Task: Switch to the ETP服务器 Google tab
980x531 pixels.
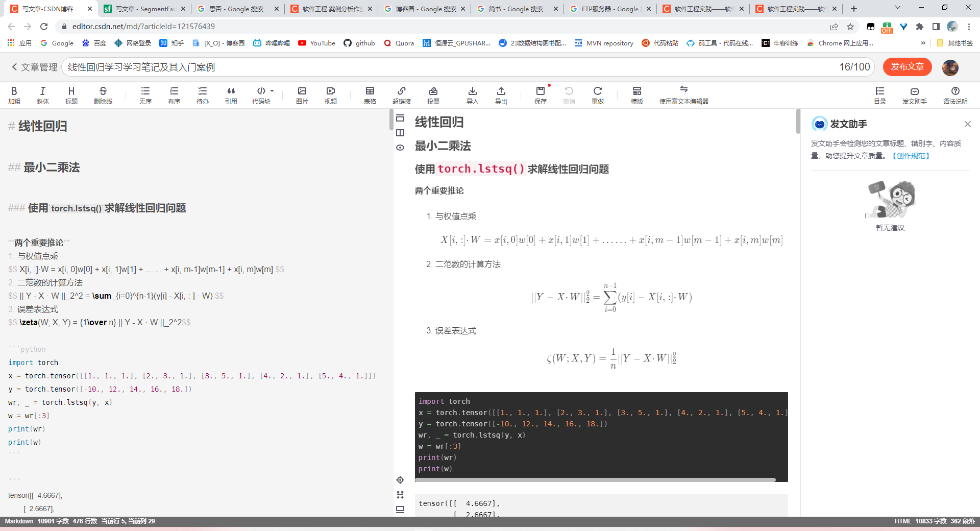Action: 610,9
